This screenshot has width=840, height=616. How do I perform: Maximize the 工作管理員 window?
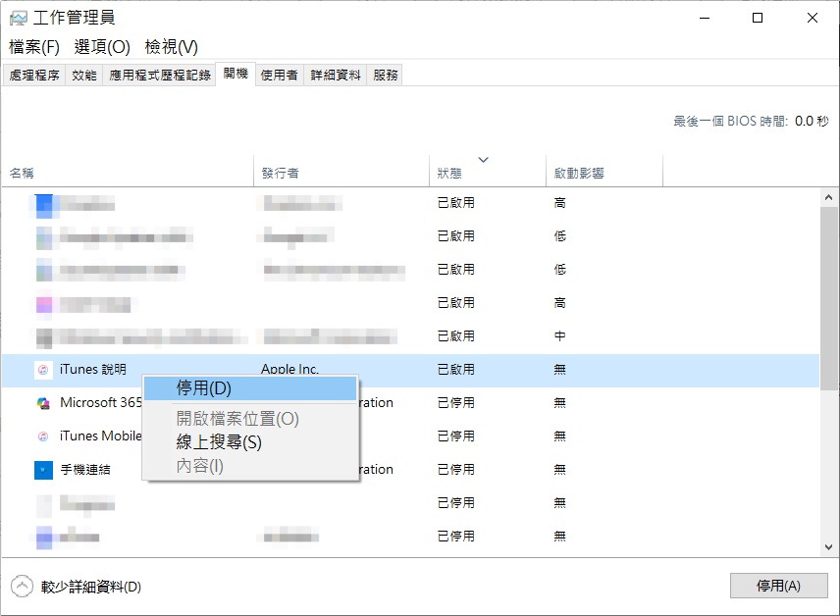pyautogui.click(x=758, y=19)
